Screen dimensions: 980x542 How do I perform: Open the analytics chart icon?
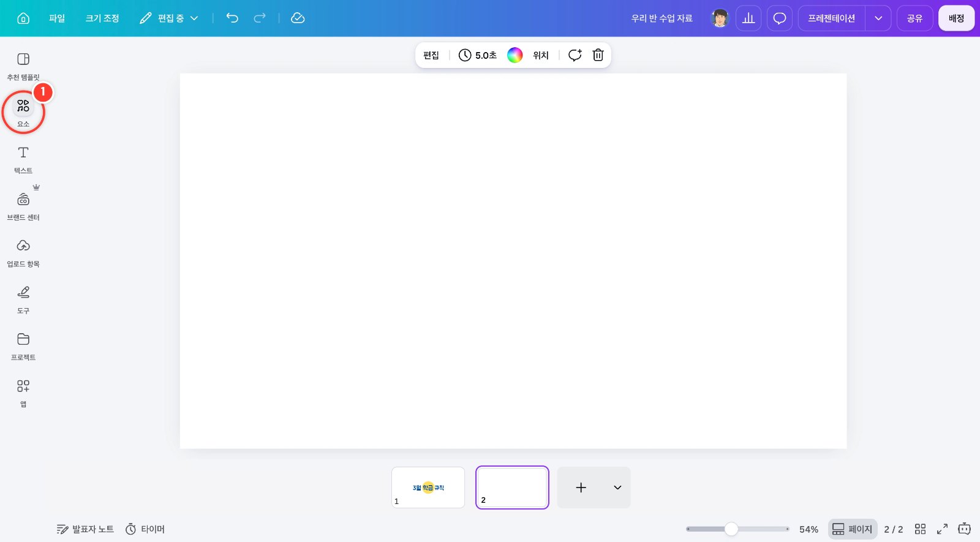748,18
